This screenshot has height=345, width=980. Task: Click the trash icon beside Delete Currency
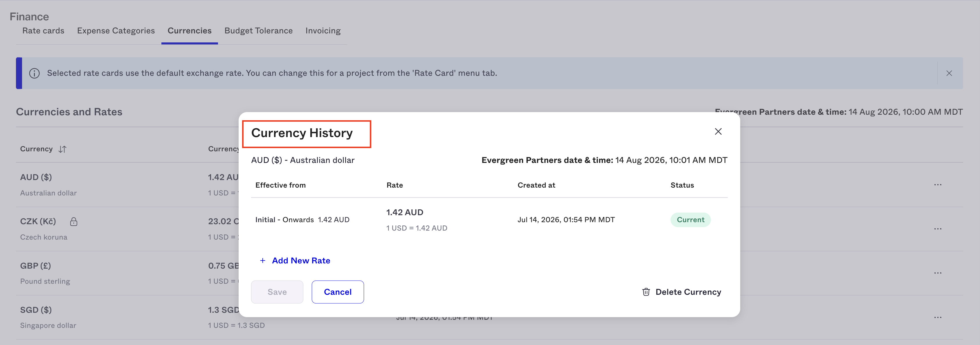point(646,292)
